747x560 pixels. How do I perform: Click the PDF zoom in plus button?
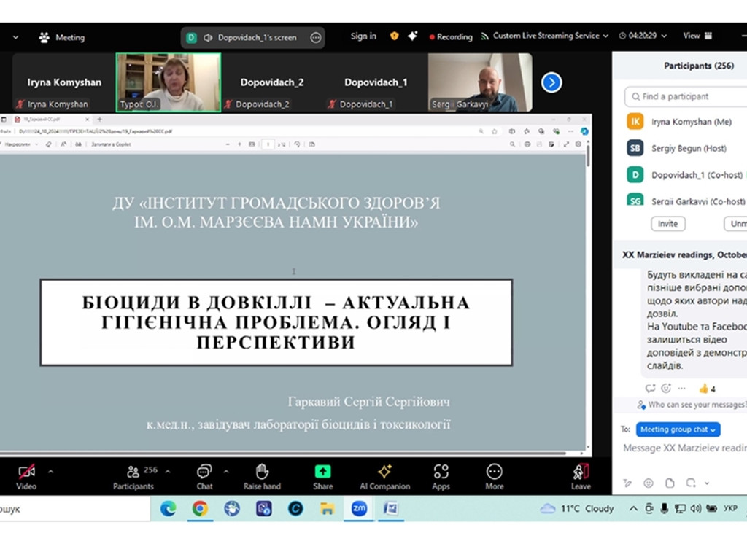[x=239, y=144]
